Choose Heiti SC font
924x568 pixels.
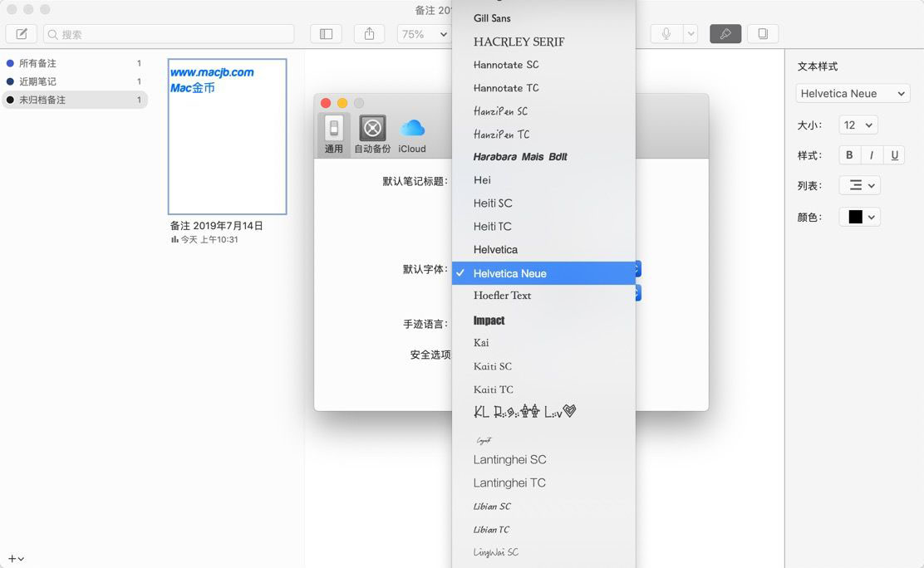click(x=543, y=203)
